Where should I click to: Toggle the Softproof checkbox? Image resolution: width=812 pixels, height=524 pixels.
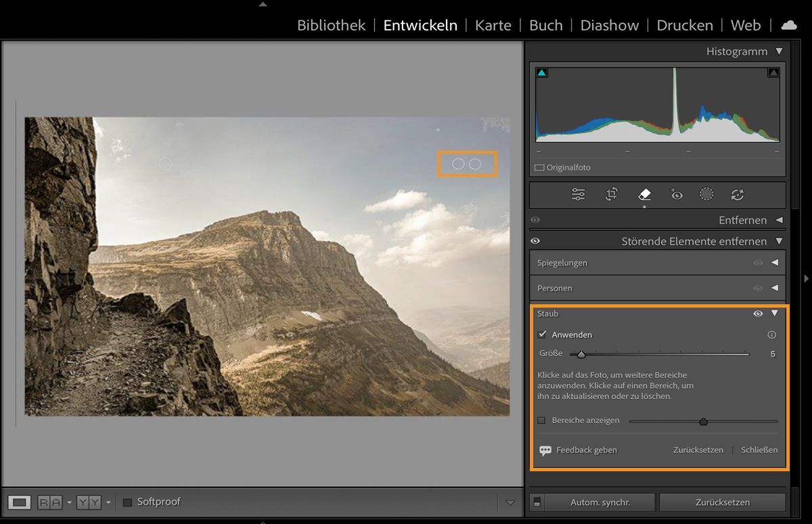pyautogui.click(x=127, y=502)
